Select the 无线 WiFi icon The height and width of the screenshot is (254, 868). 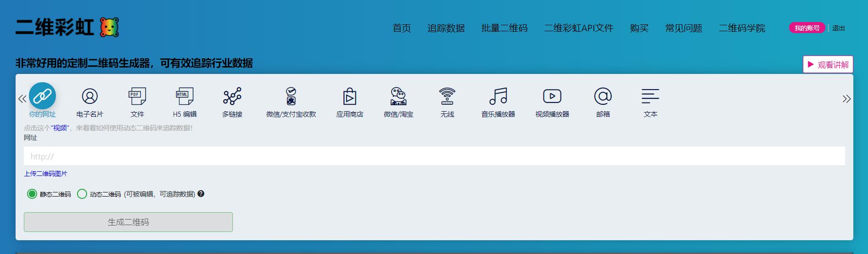click(x=447, y=96)
